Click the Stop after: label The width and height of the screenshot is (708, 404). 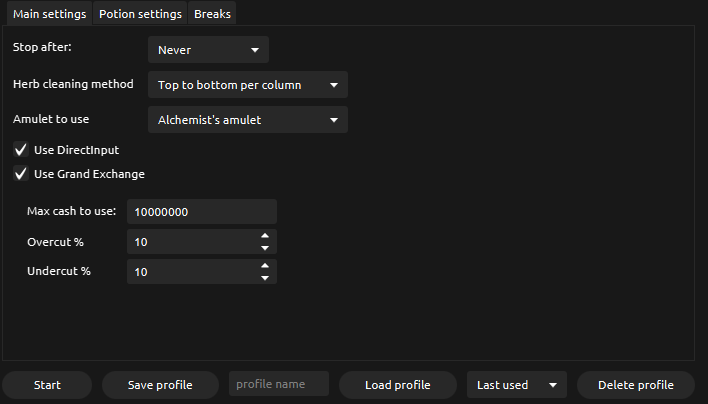click(42, 47)
